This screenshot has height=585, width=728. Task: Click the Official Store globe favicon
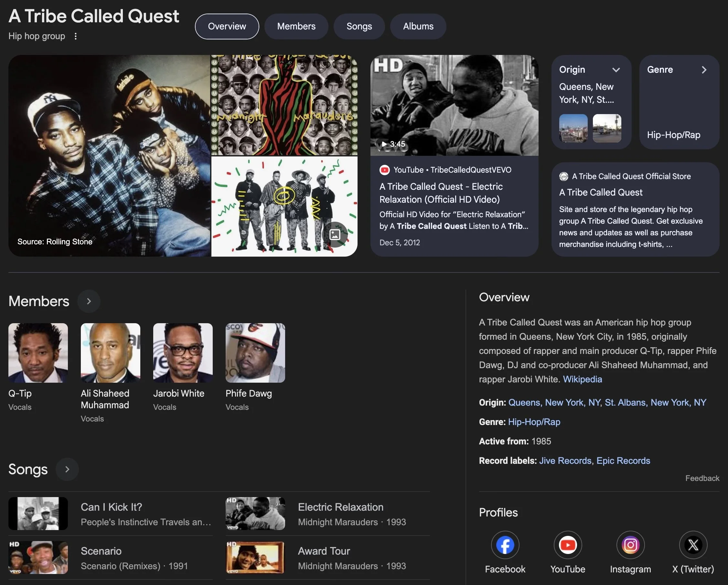[x=563, y=176]
